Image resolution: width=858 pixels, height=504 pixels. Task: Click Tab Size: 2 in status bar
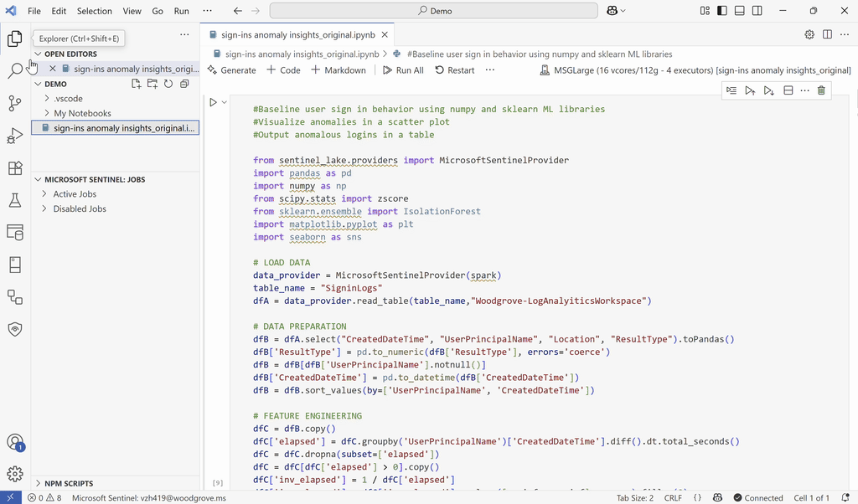click(635, 497)
